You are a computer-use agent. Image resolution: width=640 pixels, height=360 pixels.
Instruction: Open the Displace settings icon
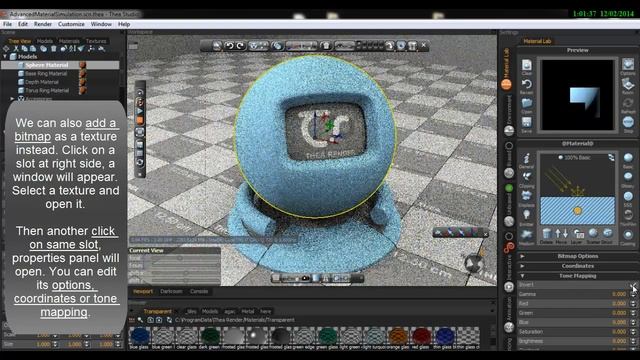click(x=527, y=196)
